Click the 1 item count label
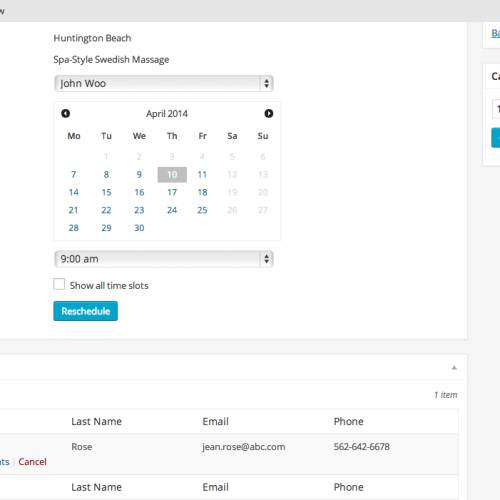 446,395
